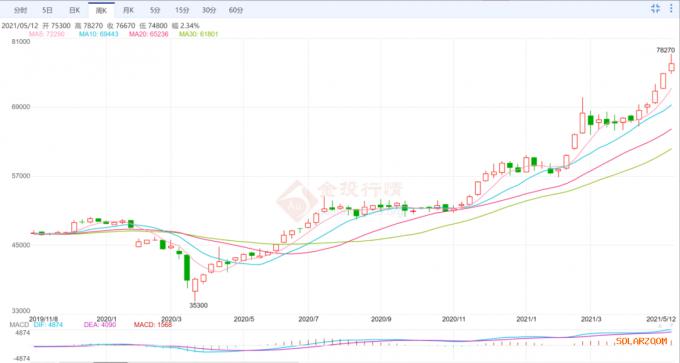680x363 pixels.
Task: Switch to the 分时 intraday chart tab
Action: (20, 10)
